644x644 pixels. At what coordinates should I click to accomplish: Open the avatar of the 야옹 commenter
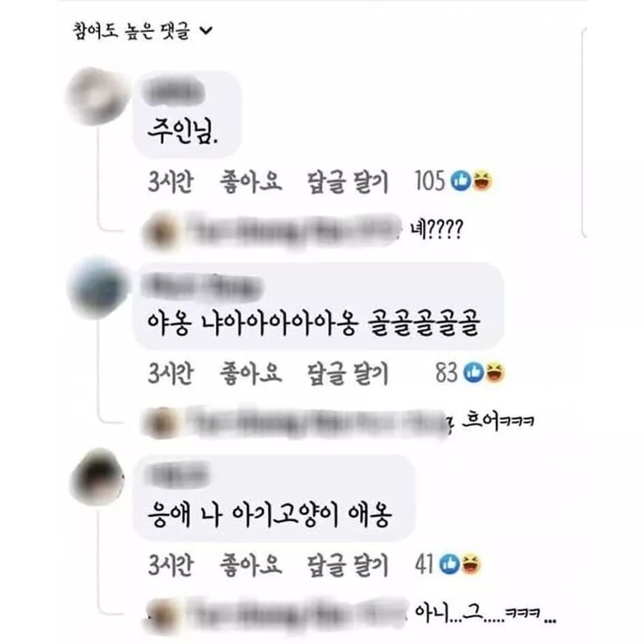pyautogui.click(x=98, y=287)
